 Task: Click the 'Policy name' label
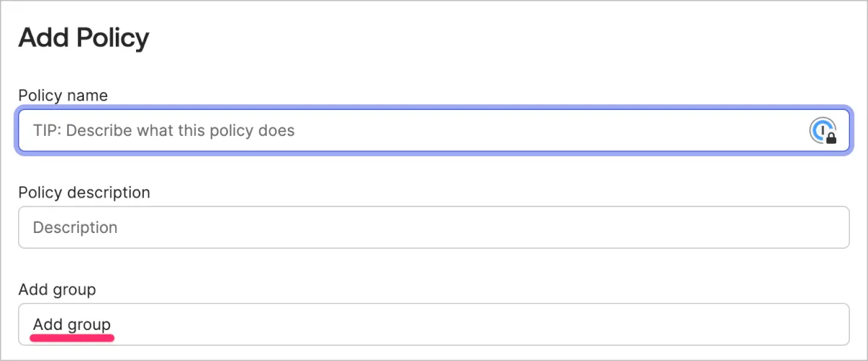63,95
